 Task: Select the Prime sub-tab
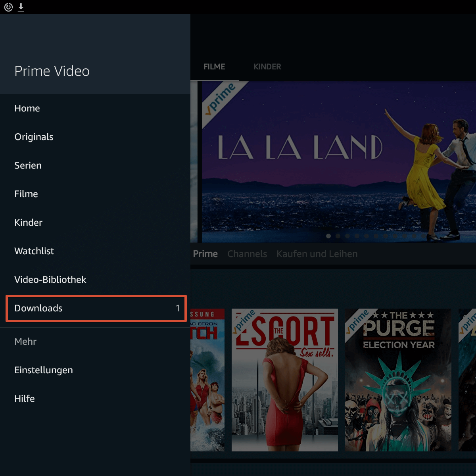click(x=205, y=254)
